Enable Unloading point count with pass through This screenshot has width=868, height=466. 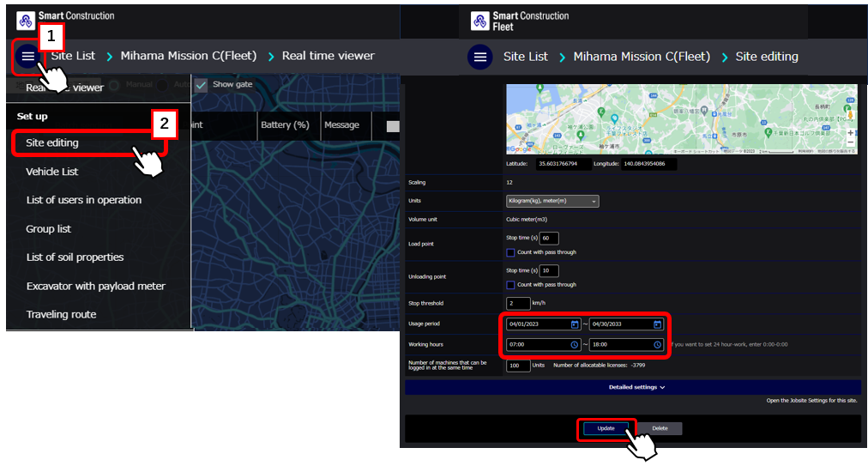[x=510, y=285]
